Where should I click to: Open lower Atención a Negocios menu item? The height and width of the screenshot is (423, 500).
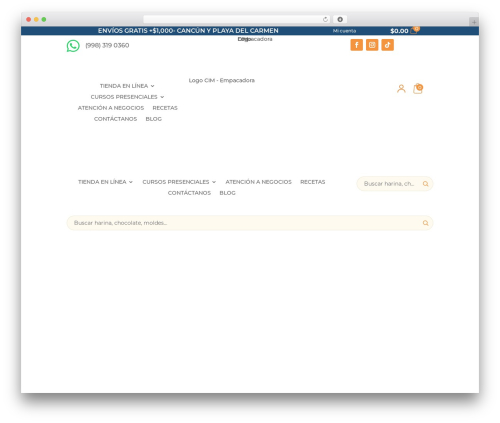point(259,182)
